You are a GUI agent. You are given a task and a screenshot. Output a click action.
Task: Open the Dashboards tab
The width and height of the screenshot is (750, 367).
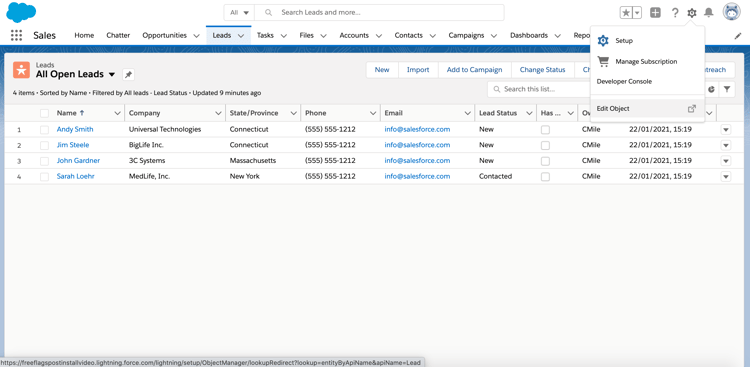(x=529, y=35)
